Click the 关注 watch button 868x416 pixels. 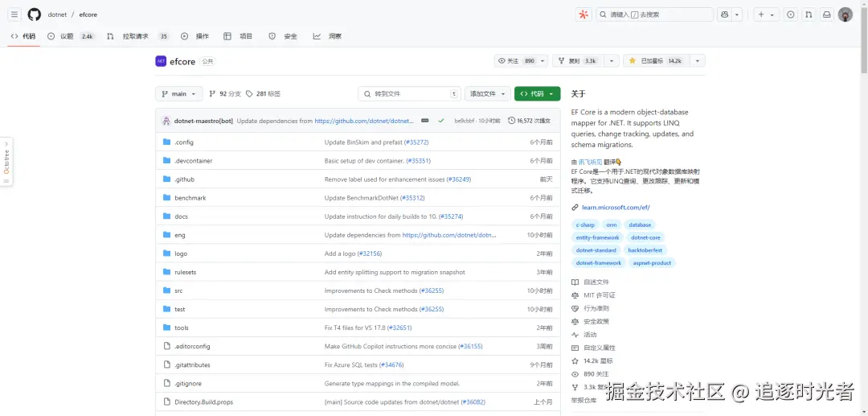pos(515,61)
